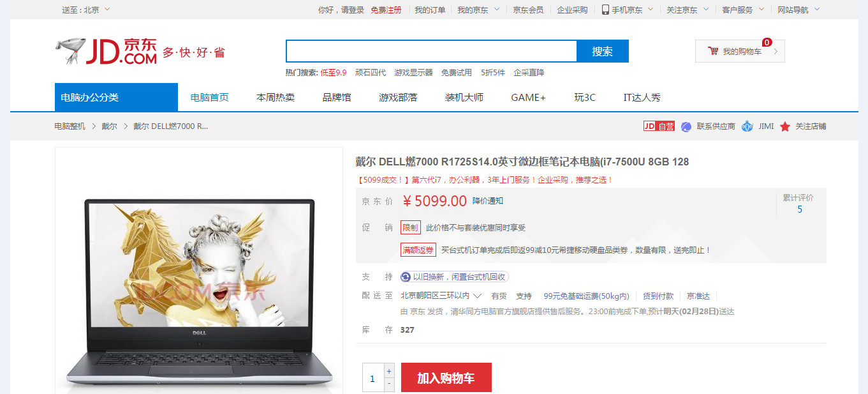Click the mobile phone 手机京东 icon
Viewport: 868px width, 394px height.
[605, 10]
